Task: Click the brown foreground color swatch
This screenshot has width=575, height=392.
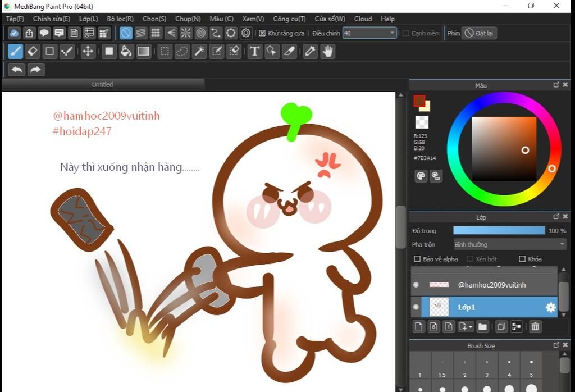Action: [419, 100]
